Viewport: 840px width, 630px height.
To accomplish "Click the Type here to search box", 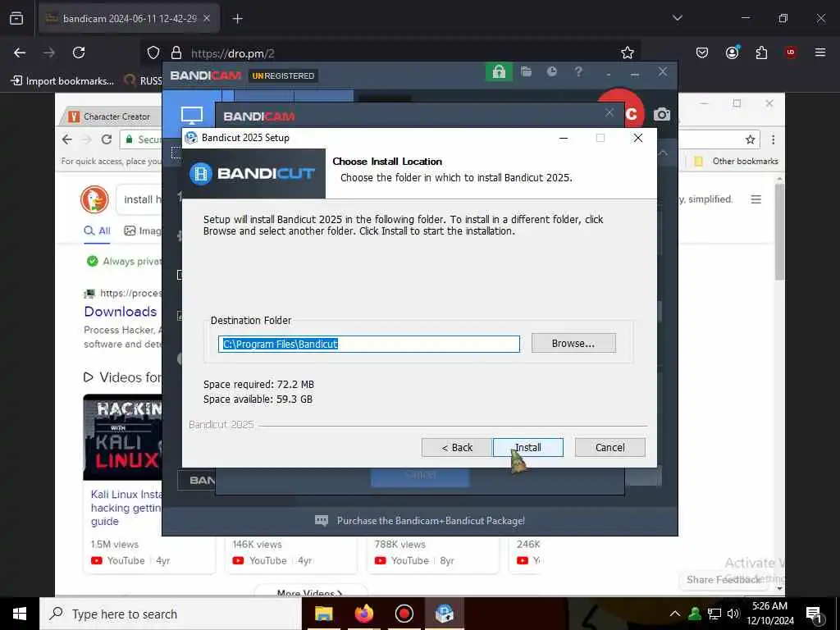I will click(171, 614).
